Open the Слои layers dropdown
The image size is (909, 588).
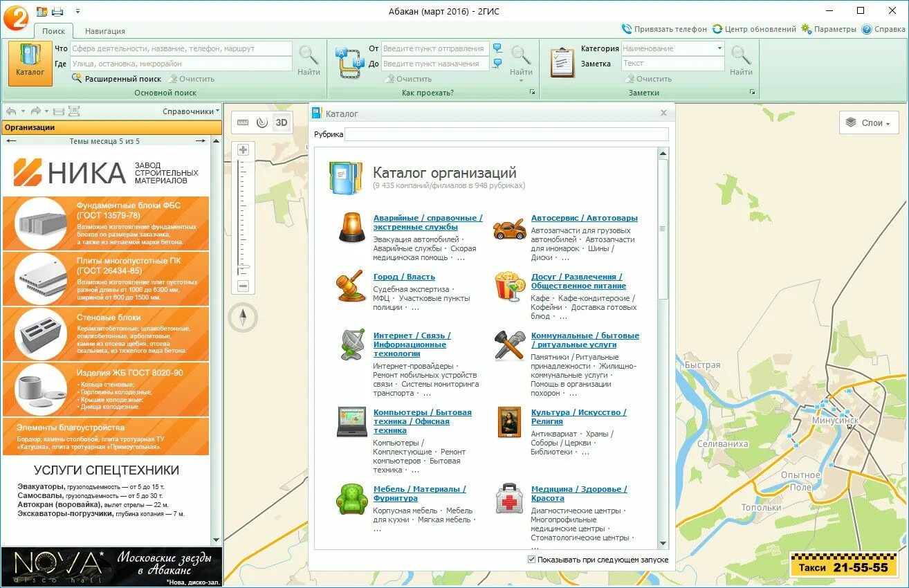tap(869, 122)
